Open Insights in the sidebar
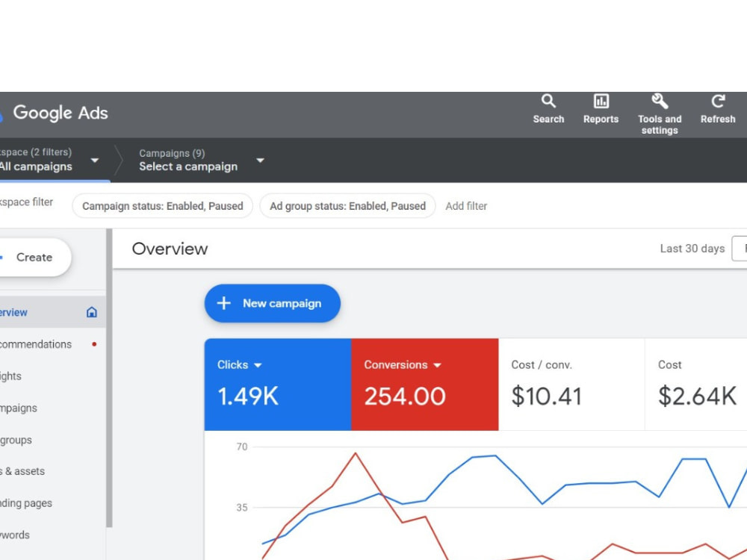747x560 pixels. coord(52,376)
